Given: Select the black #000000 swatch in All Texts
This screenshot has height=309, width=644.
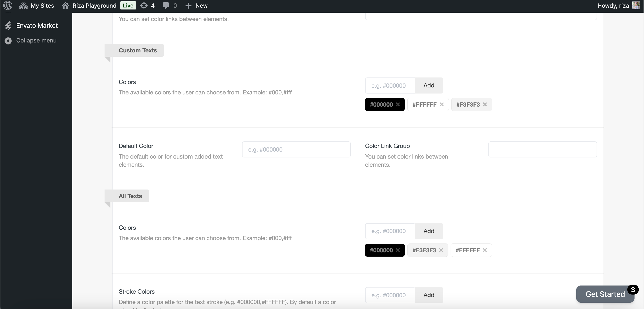Looking at the screenshot, I should pyautogui.click(x=381, y=250).
